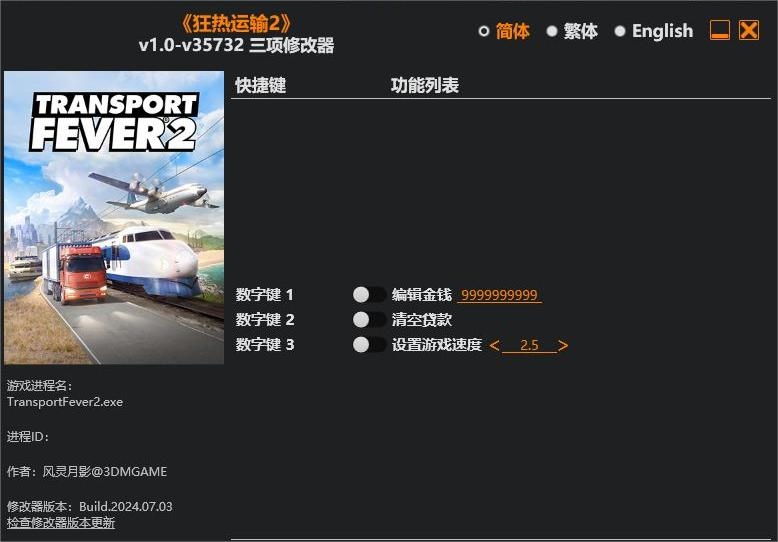Image resolution: width=778 pixels, height=542 pixels.
Task: Click the 功能列表 column header
Action: (425, 85)
